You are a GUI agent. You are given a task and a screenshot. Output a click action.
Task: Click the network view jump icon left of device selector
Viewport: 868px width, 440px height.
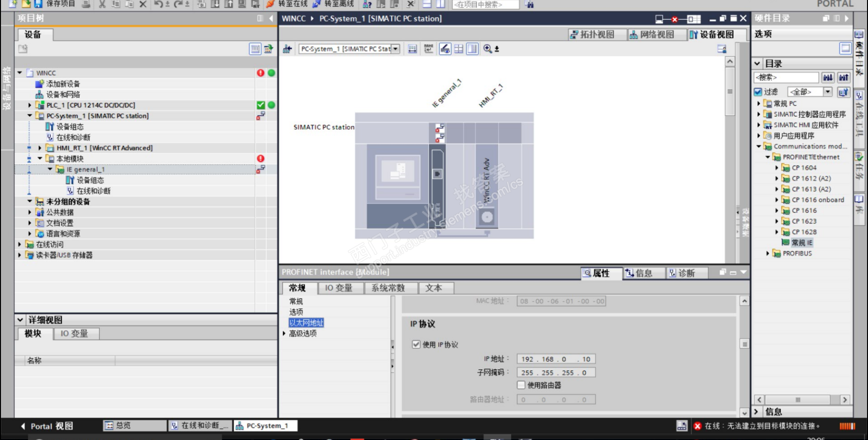tap(287, 49)
